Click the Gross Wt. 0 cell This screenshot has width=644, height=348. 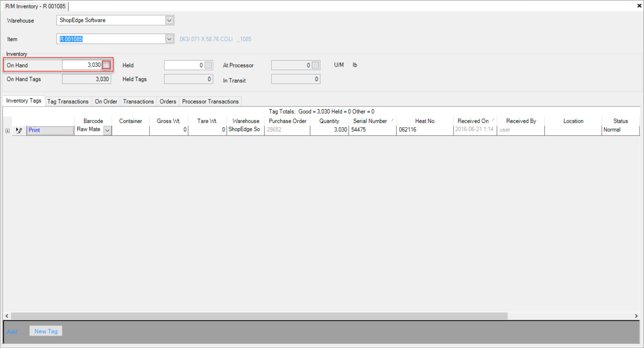pyautogui.click(x=169, y=130)
